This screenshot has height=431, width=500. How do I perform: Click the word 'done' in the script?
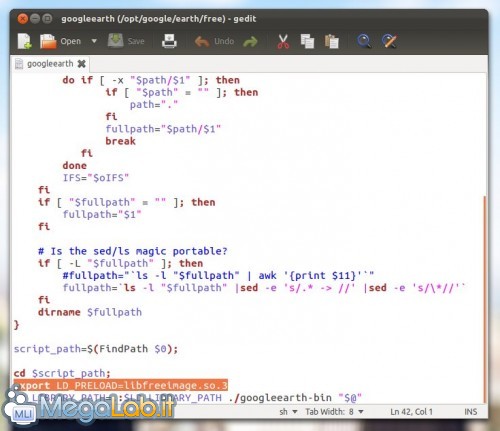pyautogui.click(x=74, y=166)
